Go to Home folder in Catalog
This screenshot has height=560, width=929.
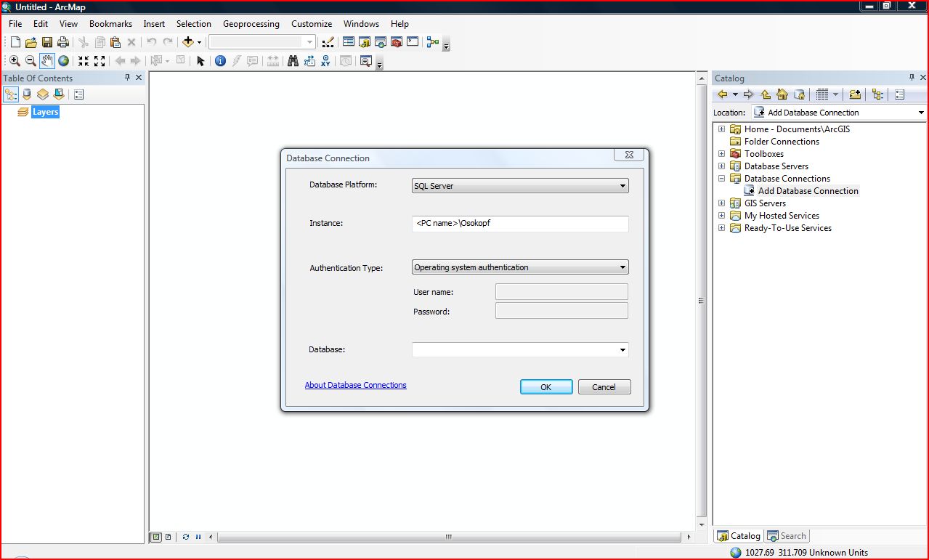click(x=782, y=94)
